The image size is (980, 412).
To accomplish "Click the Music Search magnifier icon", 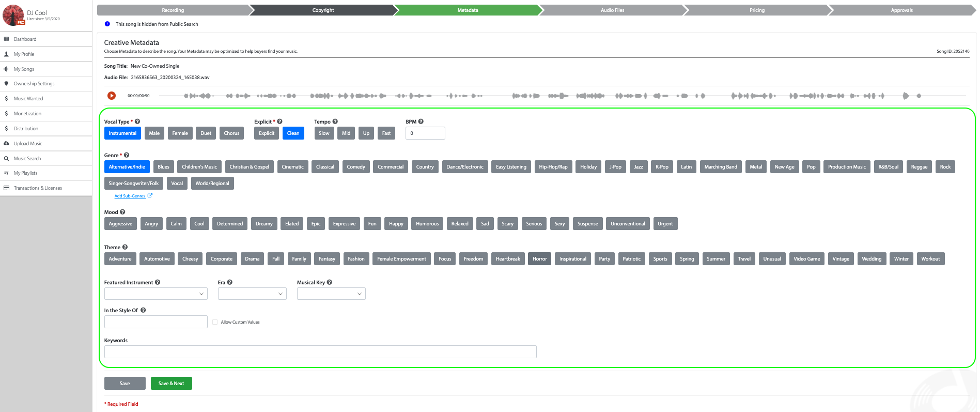I will coord(6,159).
